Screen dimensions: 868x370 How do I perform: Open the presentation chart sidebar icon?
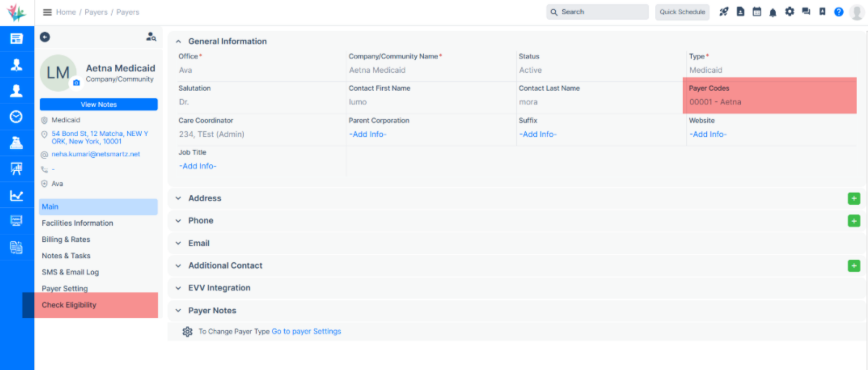[x=17, y=169]
